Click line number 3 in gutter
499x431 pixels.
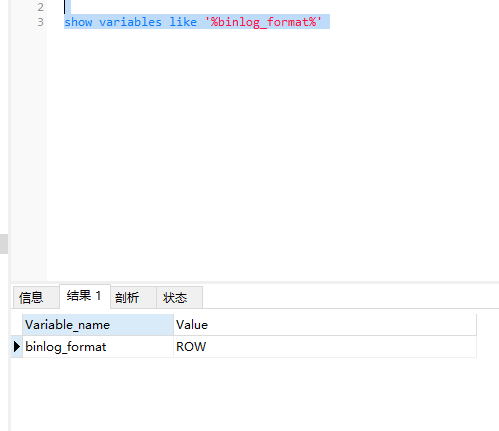[x=40, y=22]
